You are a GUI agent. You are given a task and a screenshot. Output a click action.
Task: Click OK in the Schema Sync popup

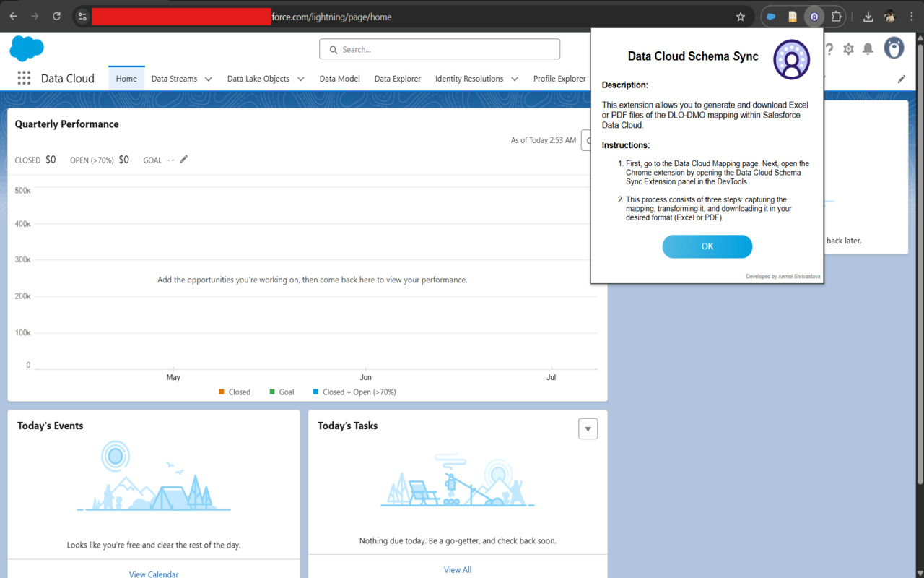click(707, 246)
